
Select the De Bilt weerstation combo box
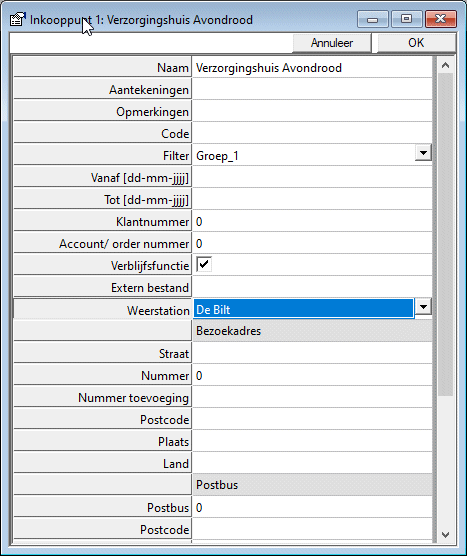304,309
